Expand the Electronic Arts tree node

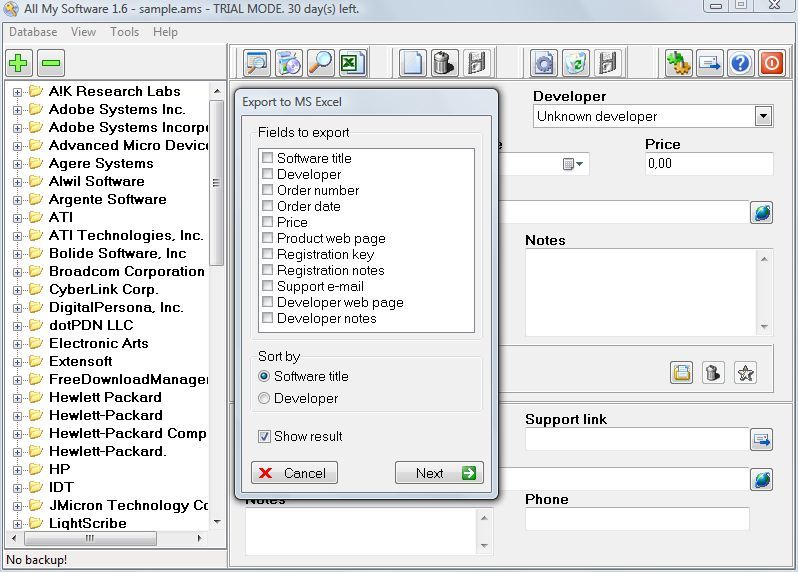pos(17,344)
